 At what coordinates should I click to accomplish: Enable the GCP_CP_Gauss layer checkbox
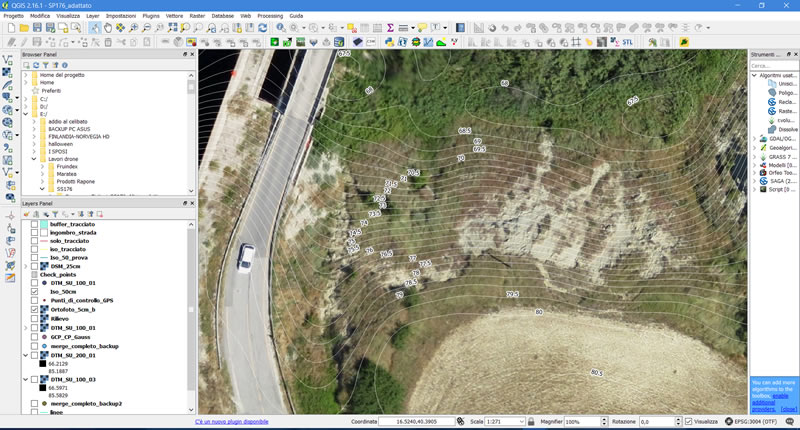point(34,337)
